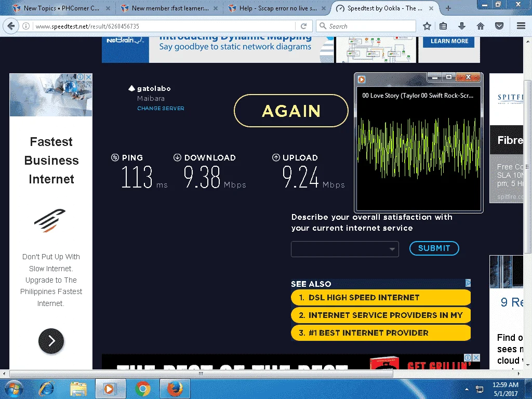Go to Firefox home page icon

[481, 26]
